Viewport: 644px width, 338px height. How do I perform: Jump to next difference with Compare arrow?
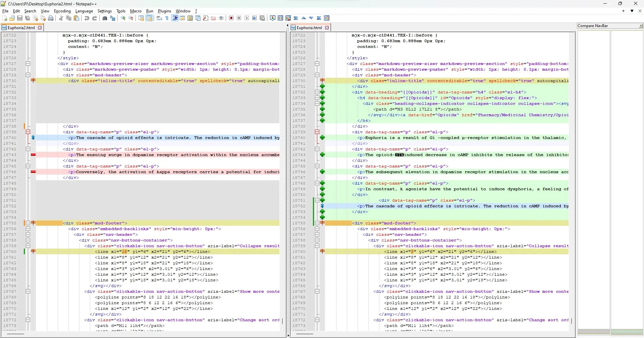coord(311,18)
